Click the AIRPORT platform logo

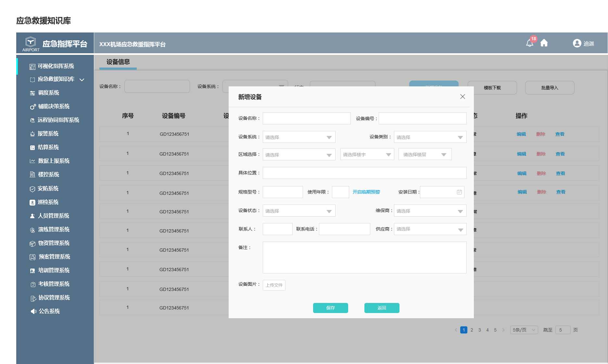[x=31, y=44]
